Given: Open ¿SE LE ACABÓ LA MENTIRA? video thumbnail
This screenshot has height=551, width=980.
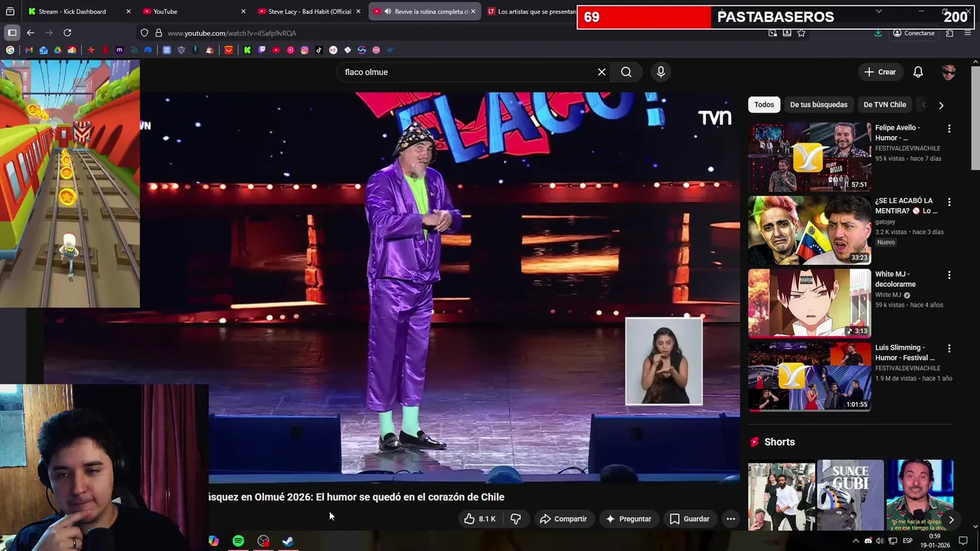Looking at the screenshot, I should (809, 230).
